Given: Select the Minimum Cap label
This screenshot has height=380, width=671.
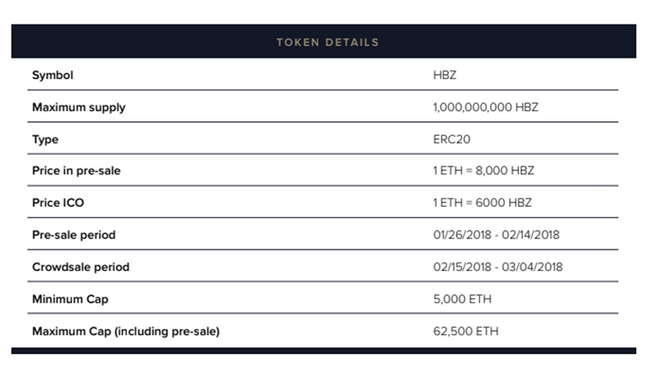Looking at the screenshot, I should [70, 299].
